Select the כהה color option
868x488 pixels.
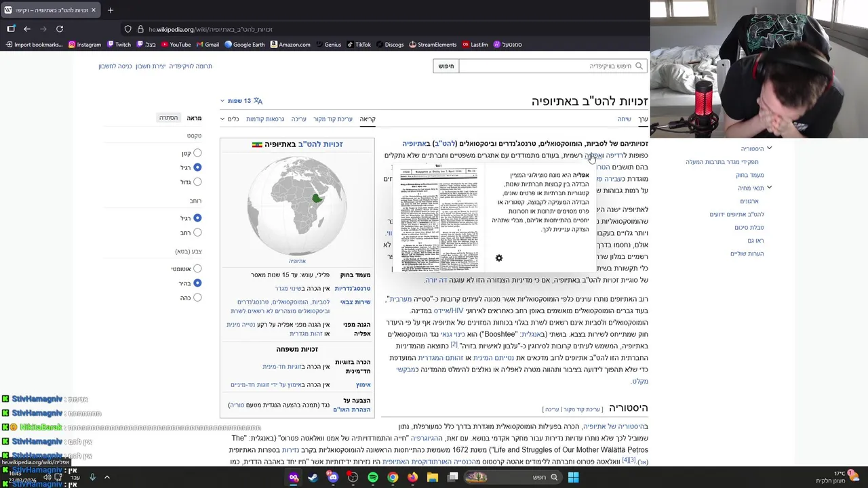(197, 298)
